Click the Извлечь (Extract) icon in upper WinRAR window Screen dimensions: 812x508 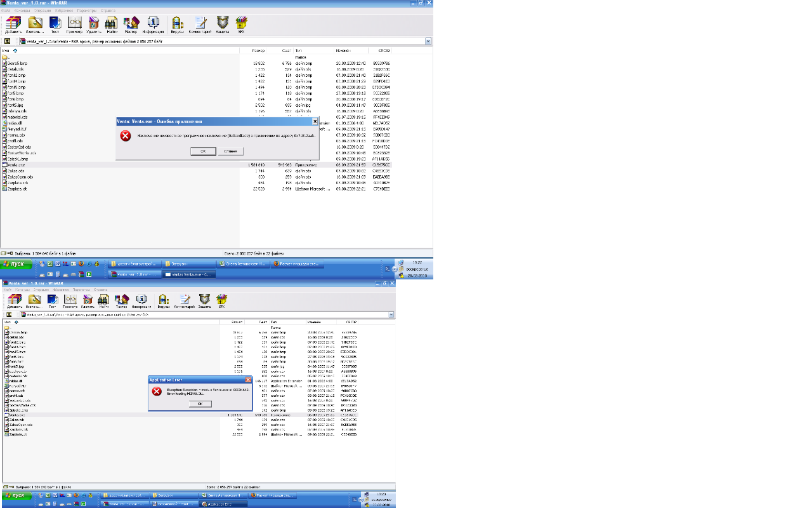pos(35,25)
